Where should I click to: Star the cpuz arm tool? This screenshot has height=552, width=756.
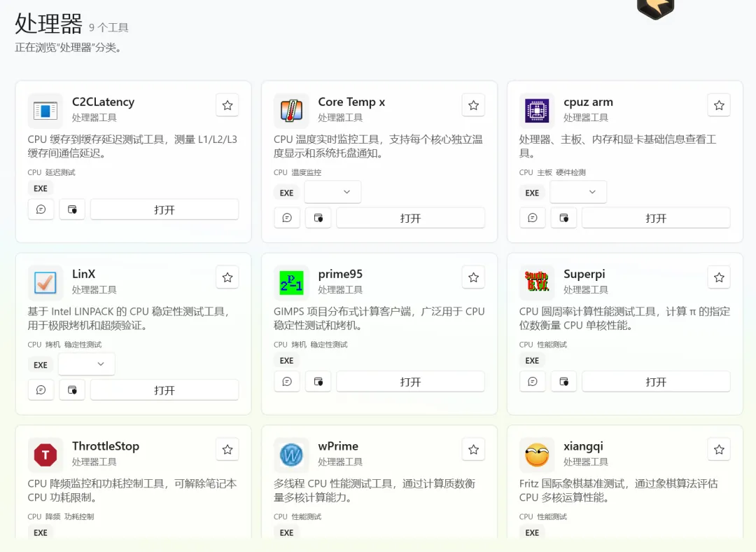(719, 105)
